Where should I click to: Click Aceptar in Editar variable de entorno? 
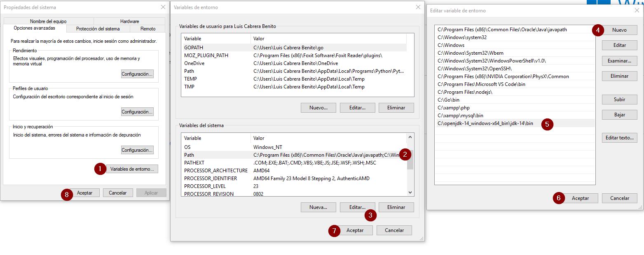point(580,198)
